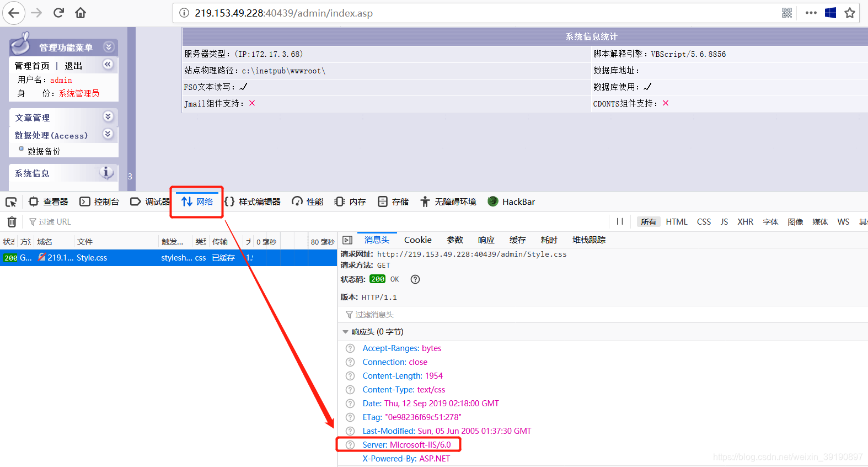Click the 退出 logout link
The image size is (868, 467).
pos(73,66)
